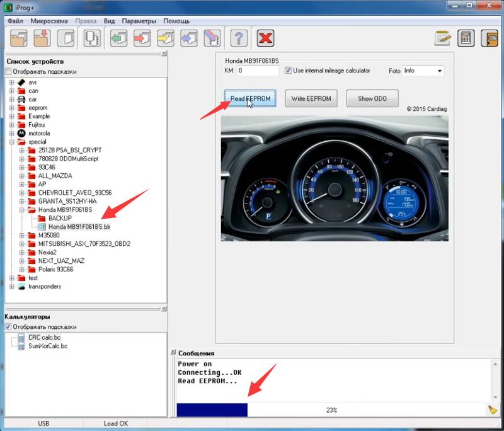
Task: Open the Правка menu
Action: coord(86,21)
